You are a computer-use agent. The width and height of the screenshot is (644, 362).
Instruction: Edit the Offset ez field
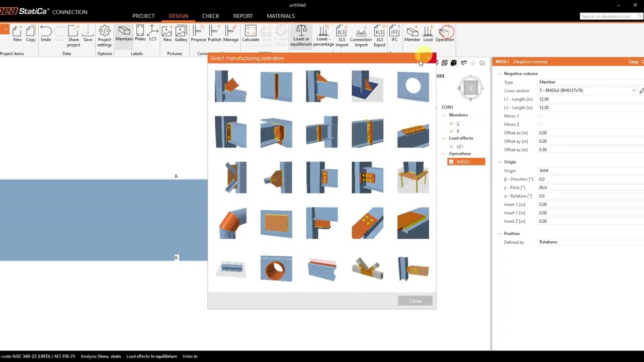590,150
